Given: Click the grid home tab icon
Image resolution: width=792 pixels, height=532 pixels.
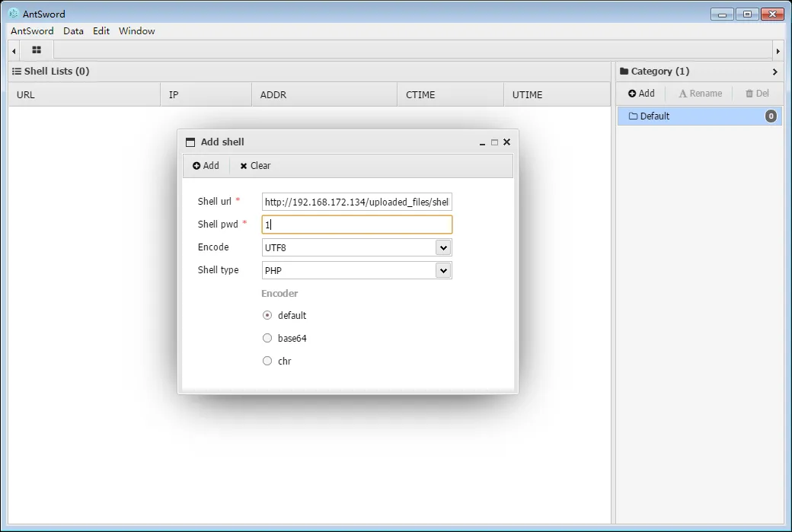Looking at the screenshot, I should point(36,50).
